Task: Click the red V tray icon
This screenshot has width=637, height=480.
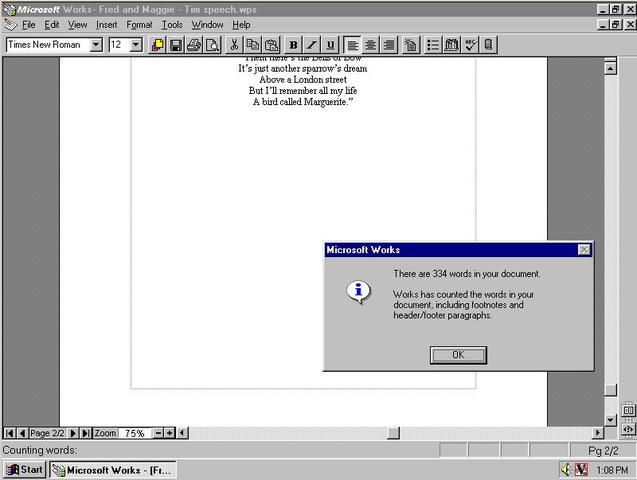Action: coord(581,470)
